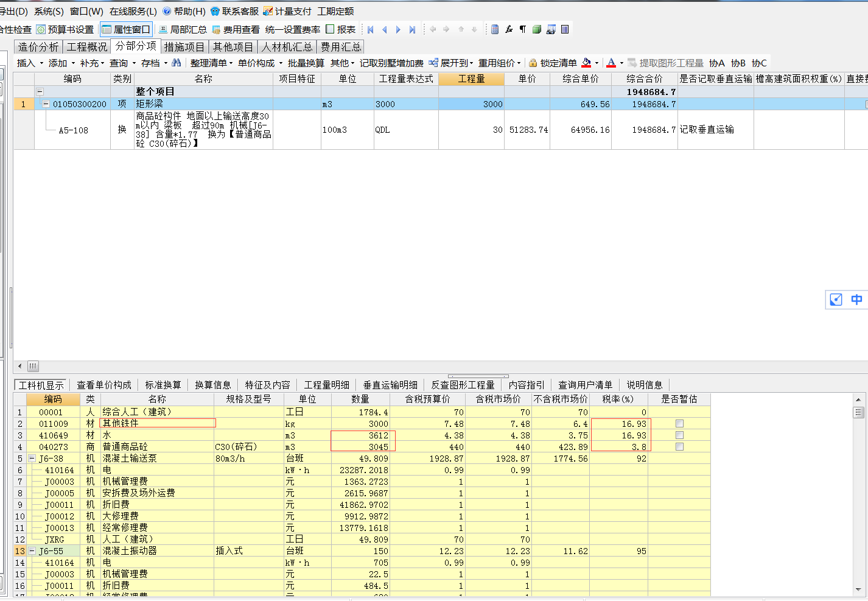Apply the red font color A

[x=611, y=63]
